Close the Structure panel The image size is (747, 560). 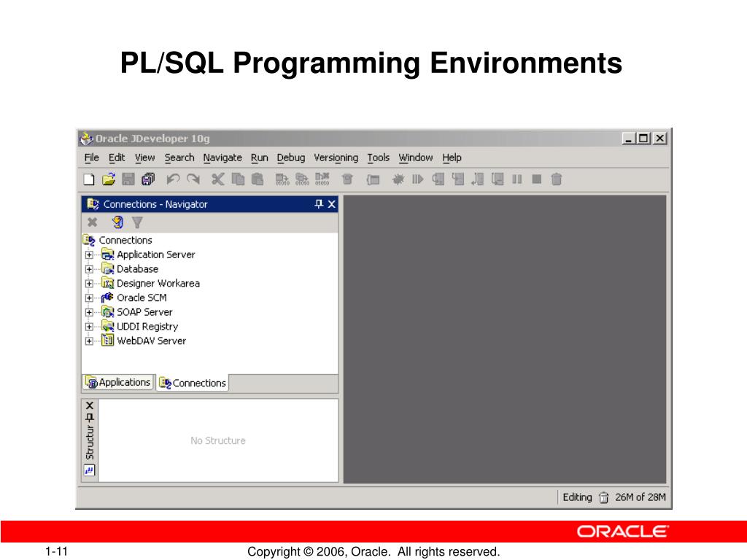(x=90, y=405)
